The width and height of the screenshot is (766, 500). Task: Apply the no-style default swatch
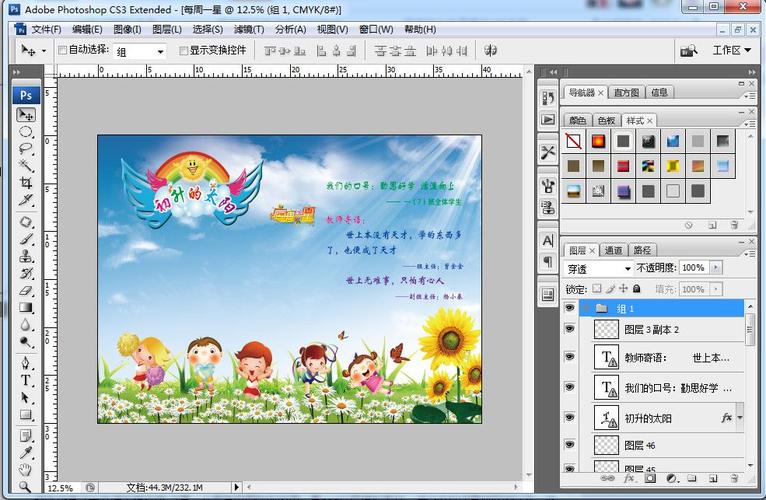tap(574, 141)
